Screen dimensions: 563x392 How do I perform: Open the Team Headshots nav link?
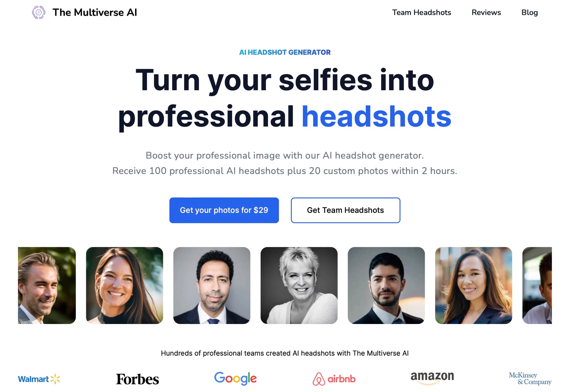point(421,12)
